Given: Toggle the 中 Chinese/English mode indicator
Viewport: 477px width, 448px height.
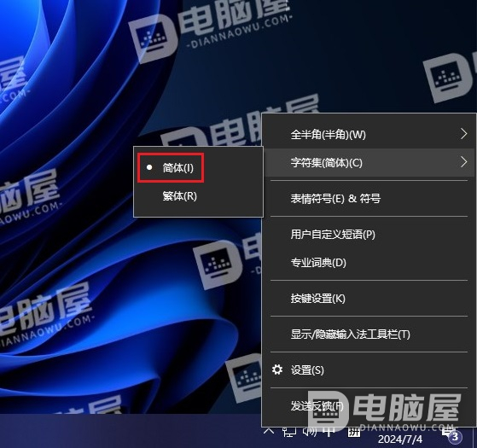Looking at the screenshot, I should tap(329, 431).
